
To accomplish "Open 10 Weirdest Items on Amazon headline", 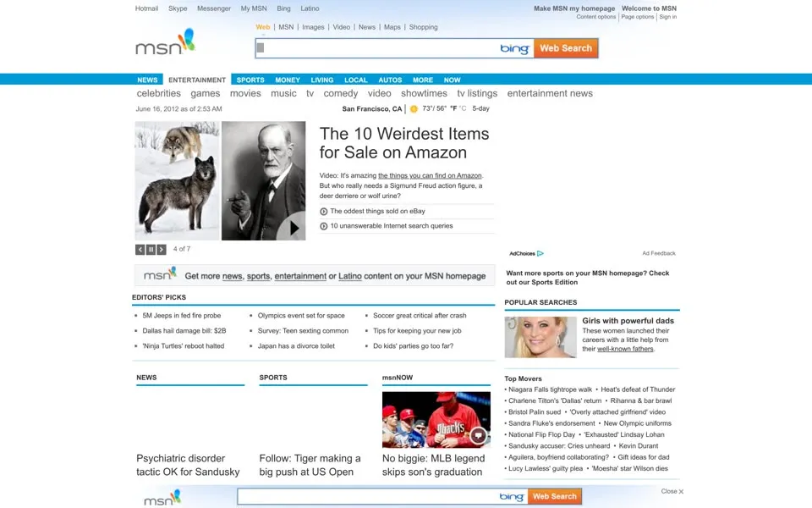I will (x=404, y=143).
